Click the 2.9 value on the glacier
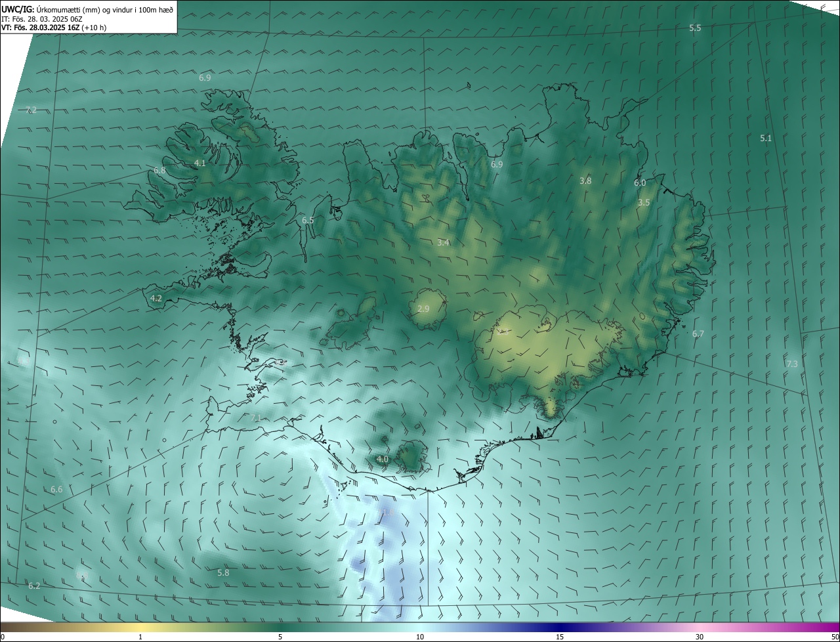Viewport: 840px width, 642px height. [423, 309]
